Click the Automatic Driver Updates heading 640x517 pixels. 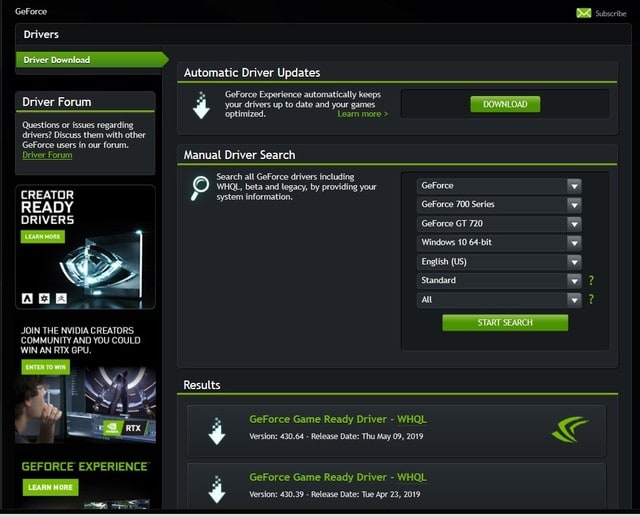pyautogui.click(x=252, y=73)
